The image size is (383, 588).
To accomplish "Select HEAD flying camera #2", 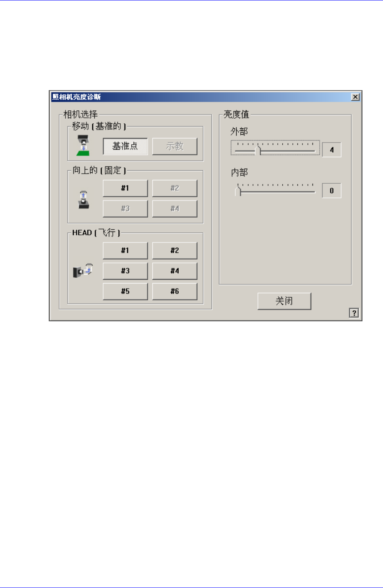I will pos(175,250).
